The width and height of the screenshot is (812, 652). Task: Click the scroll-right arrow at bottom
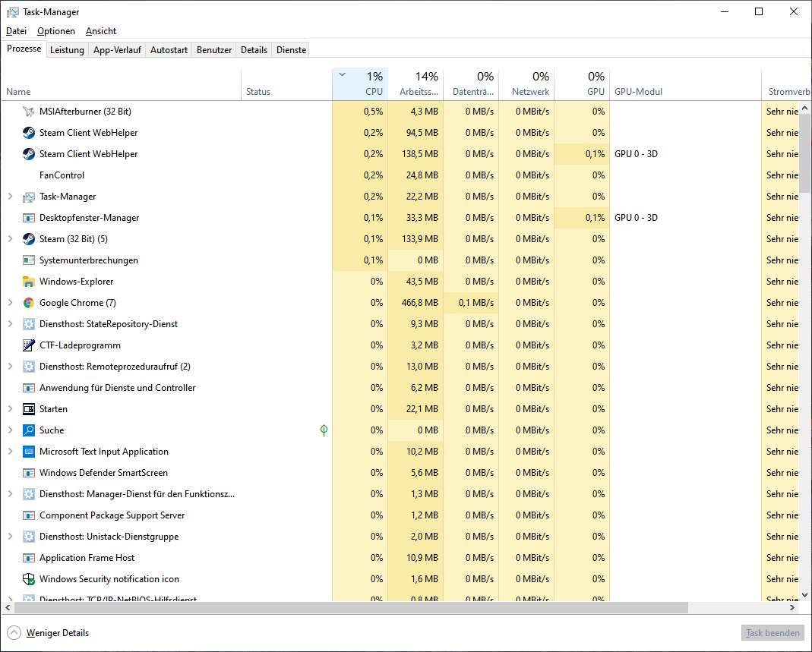click(791, 607)
